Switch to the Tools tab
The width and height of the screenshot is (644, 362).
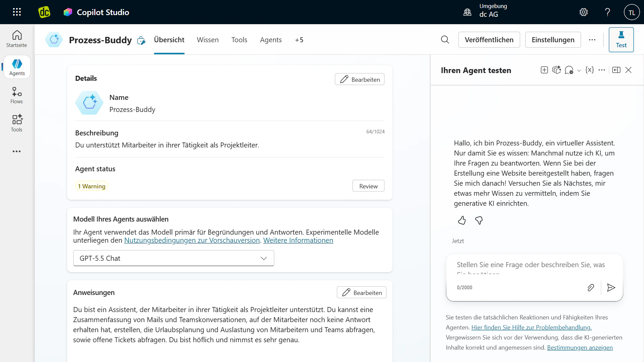[x=239, y=40]
